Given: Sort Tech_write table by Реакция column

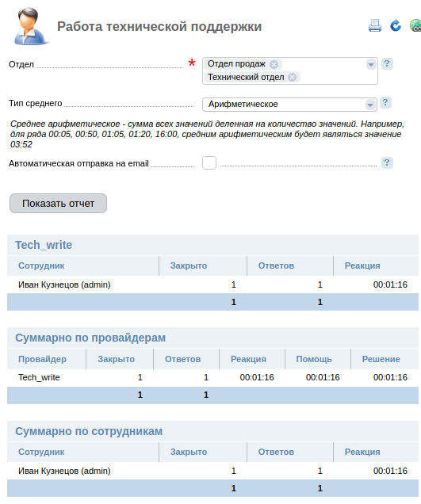Looking at the screenshot, I should [362, 265].
